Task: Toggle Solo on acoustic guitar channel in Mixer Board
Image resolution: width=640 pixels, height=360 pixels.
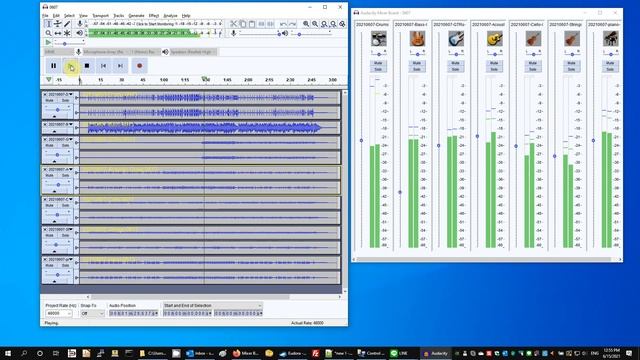Action: click(x=494, y=69)
